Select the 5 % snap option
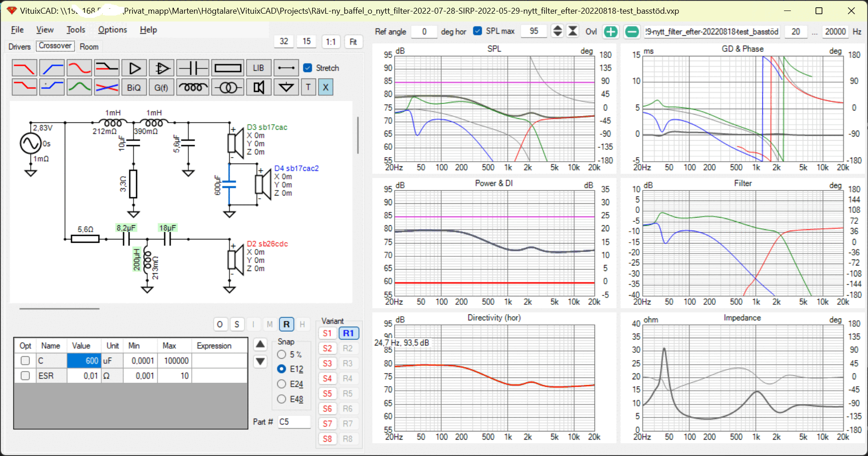This screenshot has height=456, width=868. coord(281,354)
